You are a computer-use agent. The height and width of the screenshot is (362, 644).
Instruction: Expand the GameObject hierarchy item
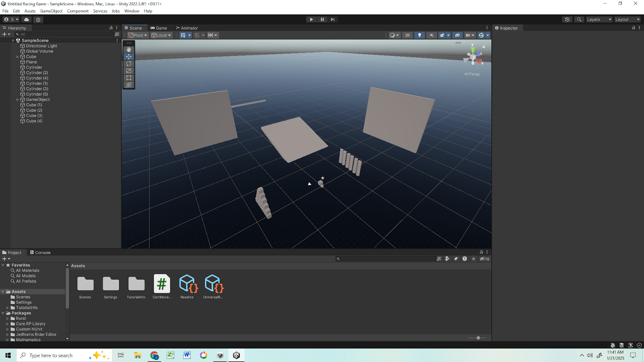coord(18,100)
